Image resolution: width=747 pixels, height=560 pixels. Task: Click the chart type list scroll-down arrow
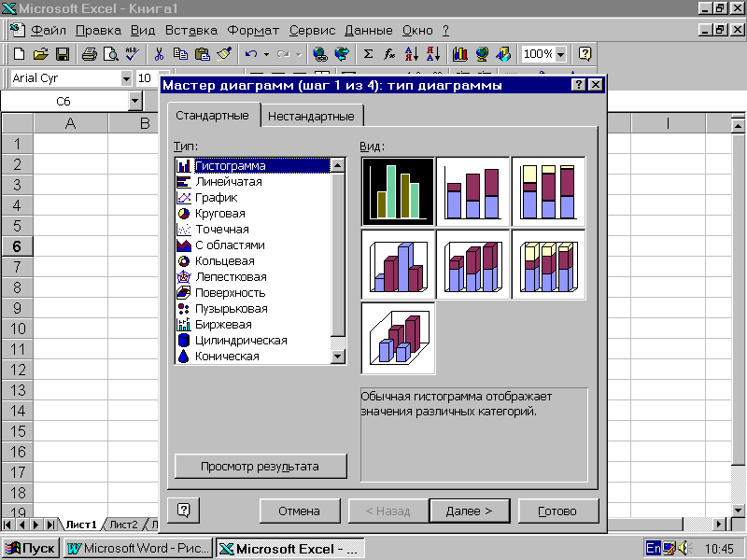338,356
